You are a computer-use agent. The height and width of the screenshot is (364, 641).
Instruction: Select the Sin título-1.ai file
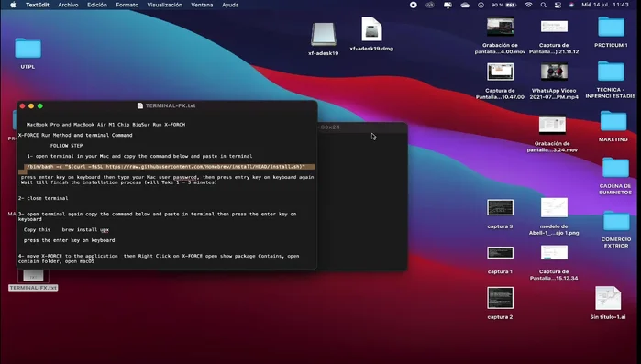608,298
